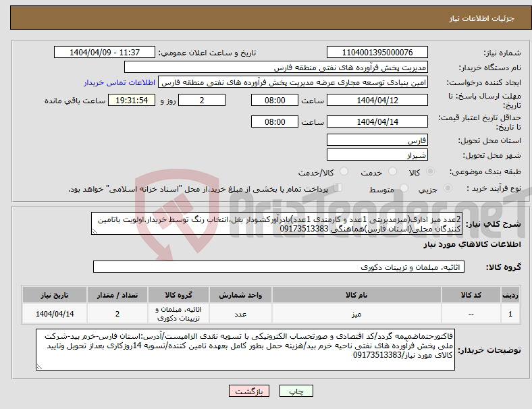Viewport: 532px width, 409px height.
Task: Click the announcement date field 1404/04/09 - 11:37
Action: point(105,53)
